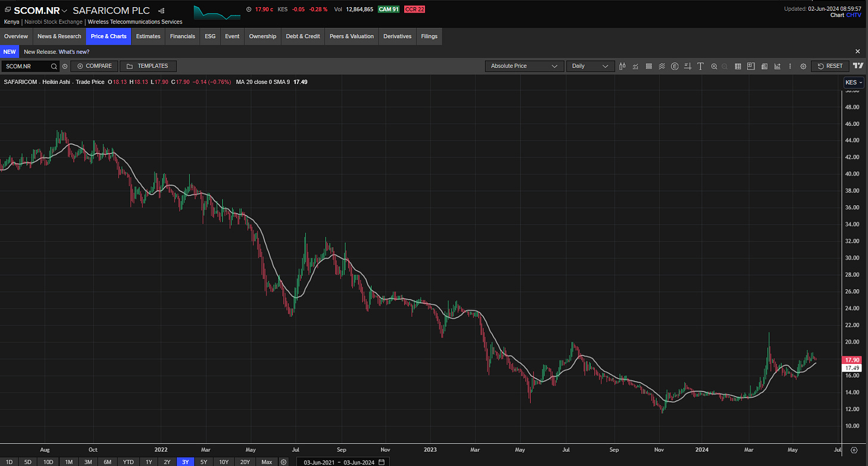The width and height of the screenshot is (868, 466).
Task: Click the hierarchy icon next to SAFARICOM PLC
Action: tap(162, 11)
